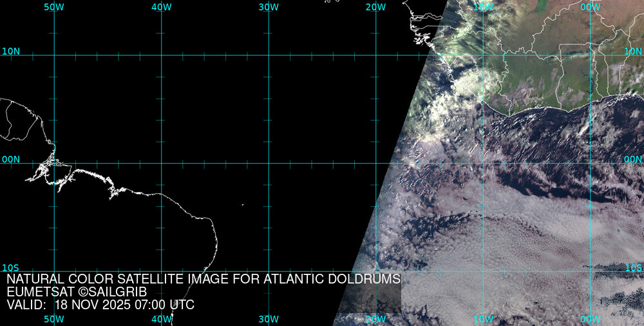644x326 pixels.
Task: Select the 10S latitude label on left edge
Action: [10, 267]
